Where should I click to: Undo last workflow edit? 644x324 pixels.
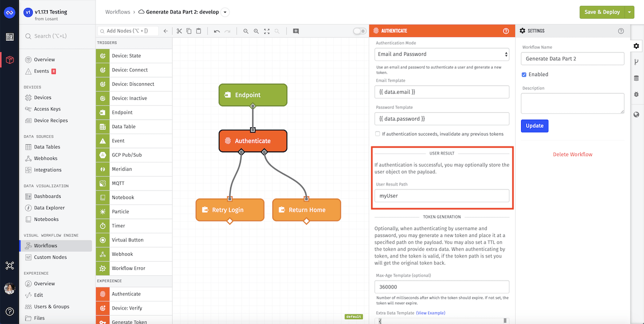[x=217, y=31]
